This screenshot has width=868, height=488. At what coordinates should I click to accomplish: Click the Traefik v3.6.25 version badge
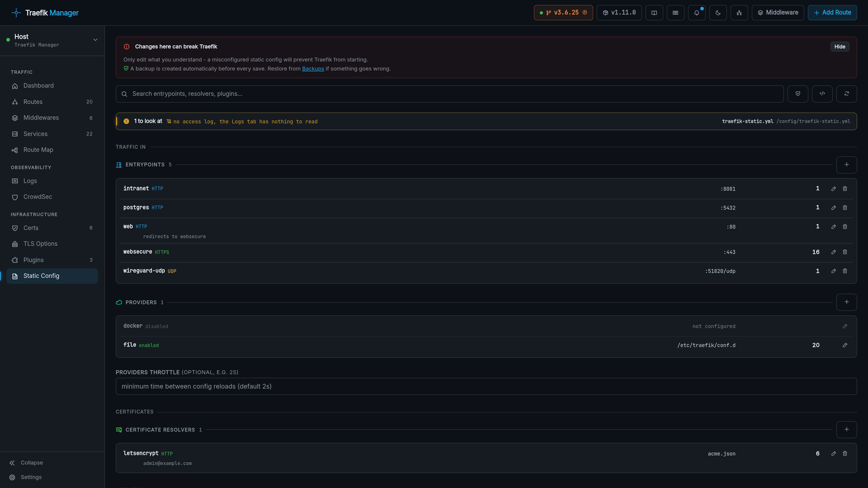click(x=563, y=13)
